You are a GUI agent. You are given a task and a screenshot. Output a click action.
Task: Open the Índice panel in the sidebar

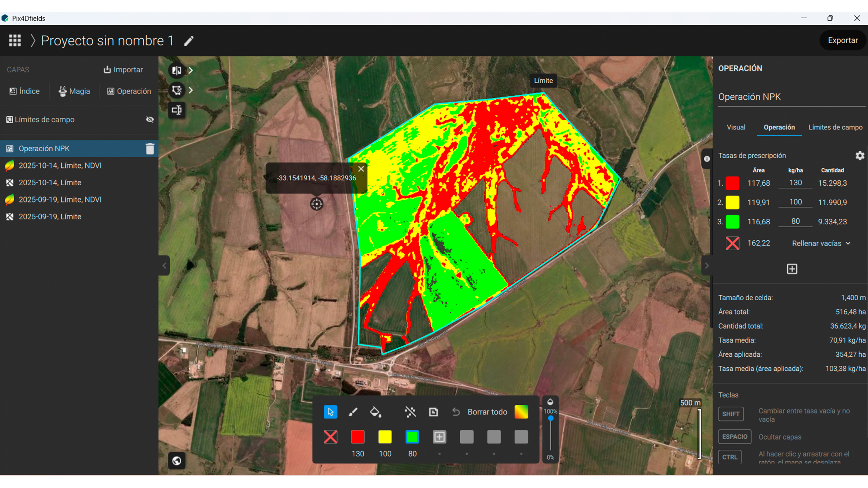(24, 91)
